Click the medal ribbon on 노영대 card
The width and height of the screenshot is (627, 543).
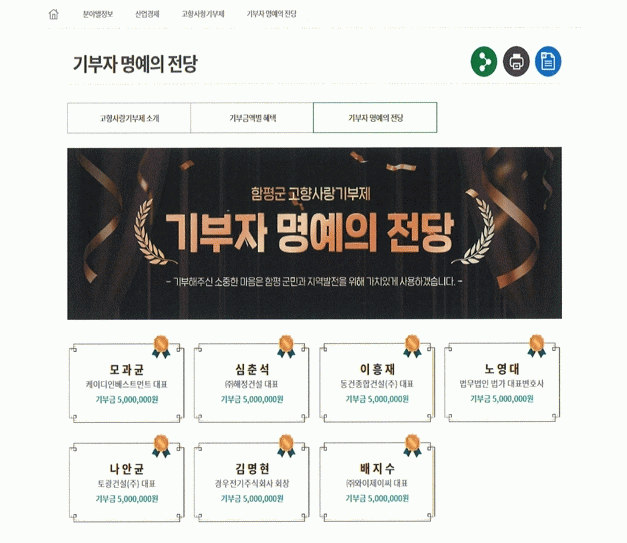tap(537, 346)
